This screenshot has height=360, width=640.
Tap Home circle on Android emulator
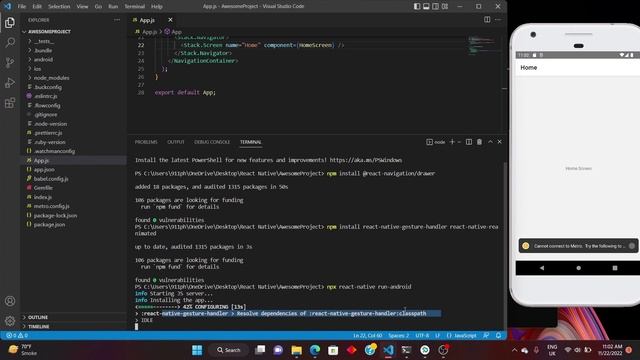[578, 268]
